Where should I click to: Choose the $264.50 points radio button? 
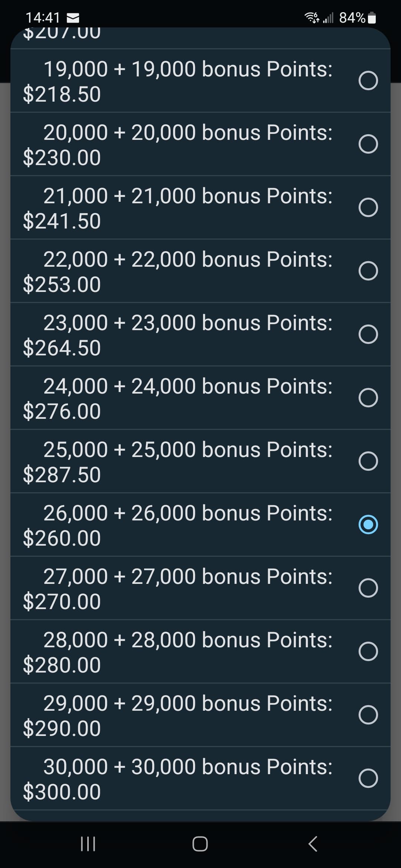coord(368,335)
